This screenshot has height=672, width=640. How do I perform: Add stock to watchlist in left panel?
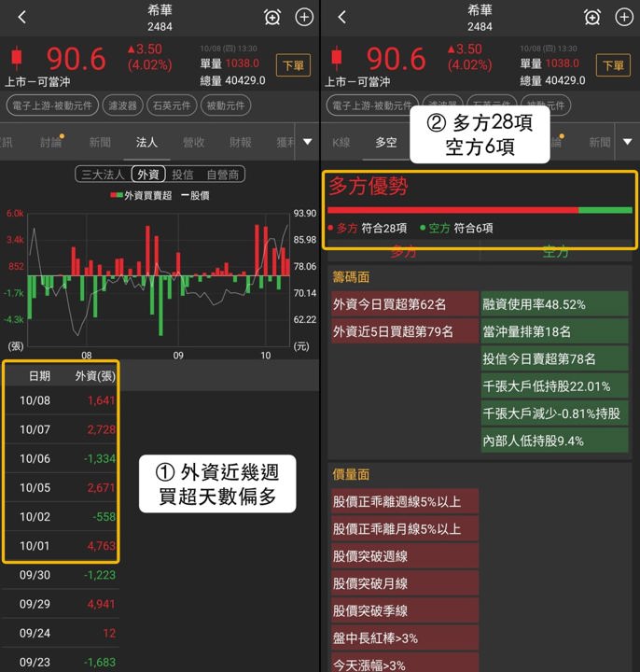coord(304,17)
